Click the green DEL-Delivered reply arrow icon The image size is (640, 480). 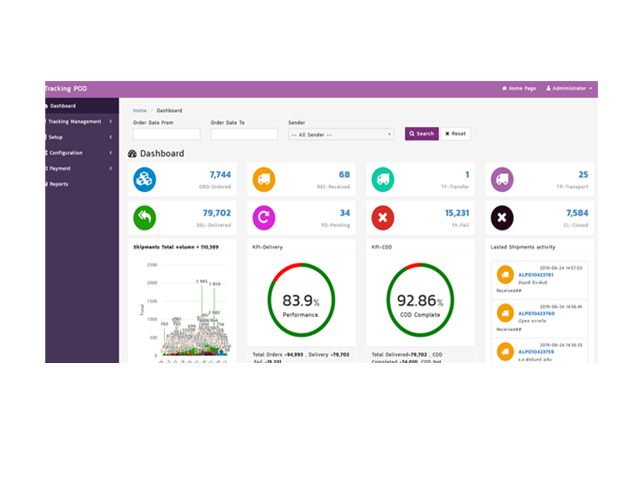(145, 217)
